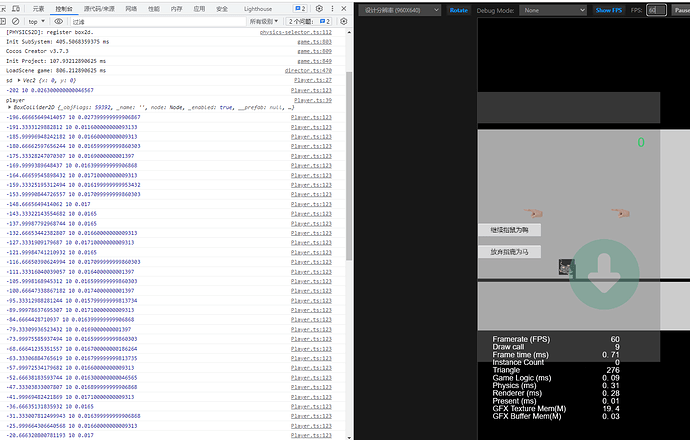Open the director.ts:470 source link
690x440 pixels.
(308, 70)
